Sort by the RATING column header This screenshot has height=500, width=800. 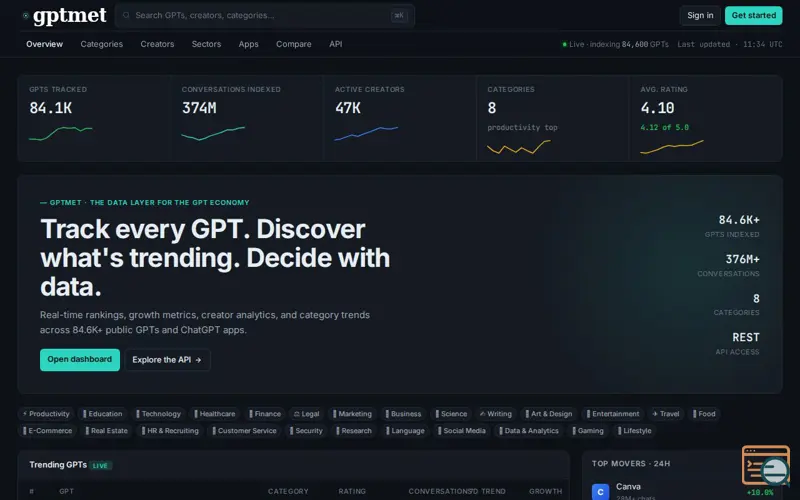352,491
